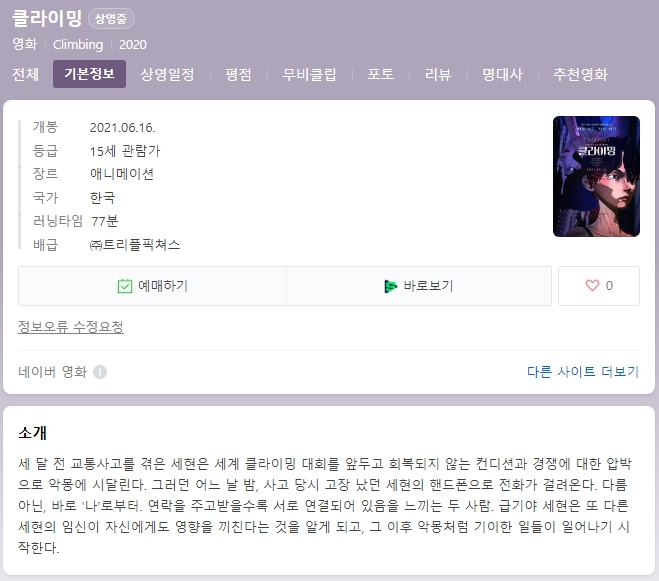Image resolution: width=659 pixels, height=581 pixels.
Task: Click the heart like icon
Action: pos(592,286)
